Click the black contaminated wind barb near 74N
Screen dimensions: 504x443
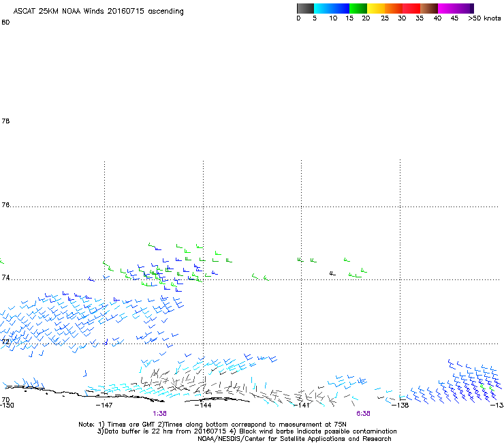(332, 274)
